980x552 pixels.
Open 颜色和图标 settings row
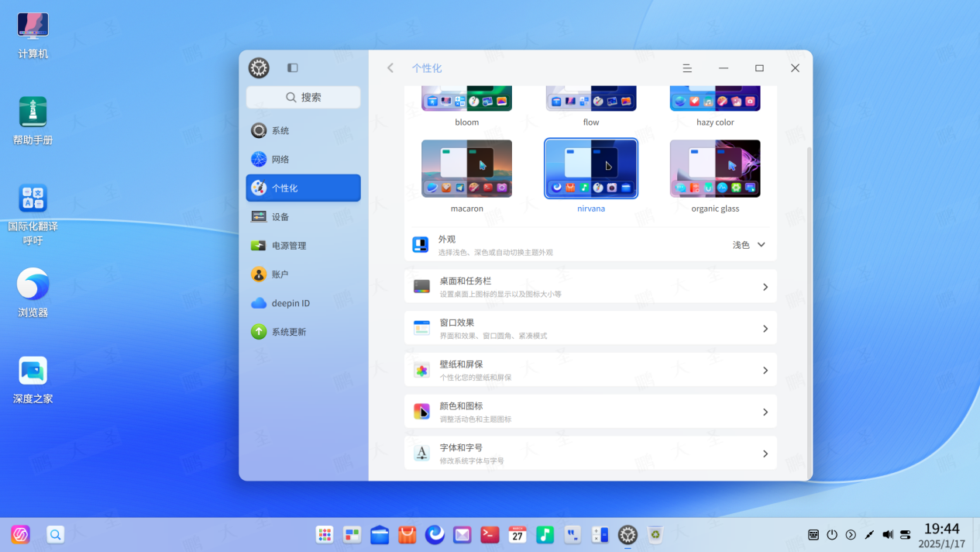(590, 412)
